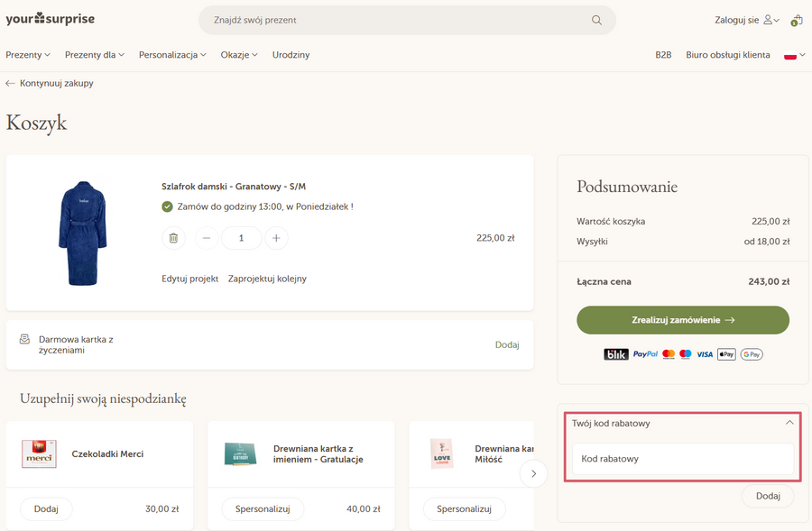Click the yoursurprise logo
The image size is (812, 531).
coord(51,19)
